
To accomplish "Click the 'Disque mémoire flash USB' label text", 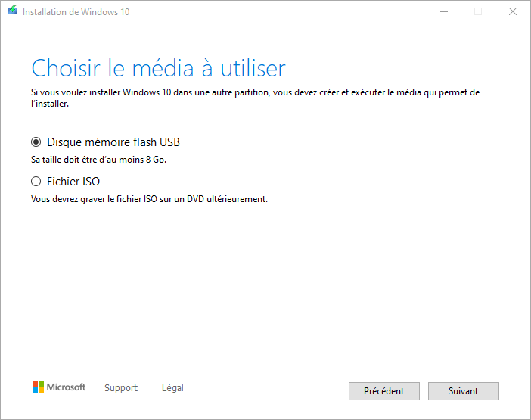I will pos(113,142).
